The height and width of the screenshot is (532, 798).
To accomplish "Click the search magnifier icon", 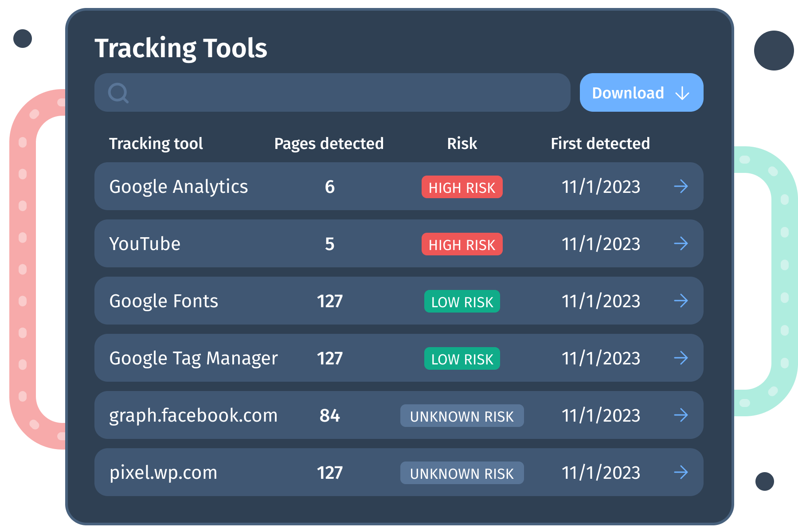I will (x=118, y=92).
